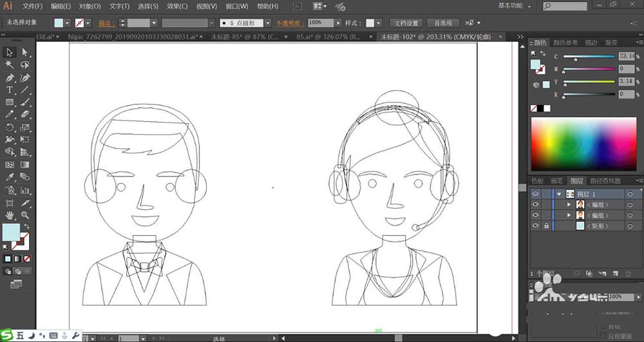Collapse the 图层 1 layer tree
The width and height of the screenshot is (644, 342).
point(559,194)
